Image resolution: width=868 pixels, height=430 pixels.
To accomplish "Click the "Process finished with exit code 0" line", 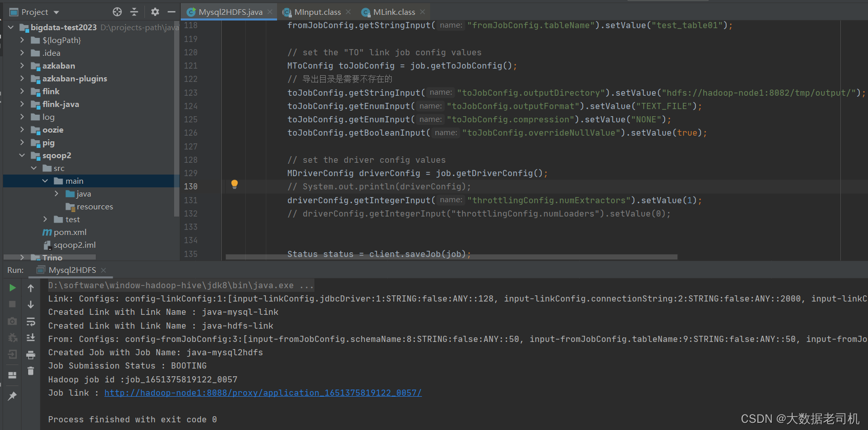I will tap(133, 419).
